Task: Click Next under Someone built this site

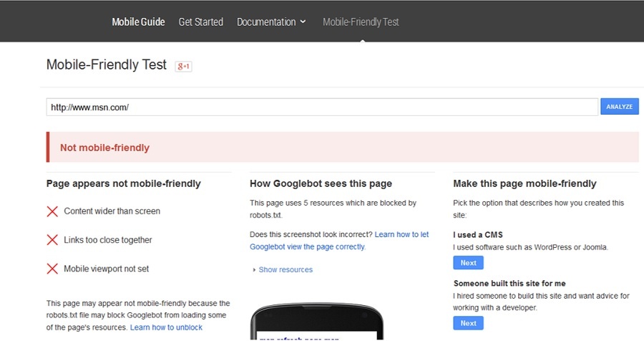Action: [x=468, y=323]
